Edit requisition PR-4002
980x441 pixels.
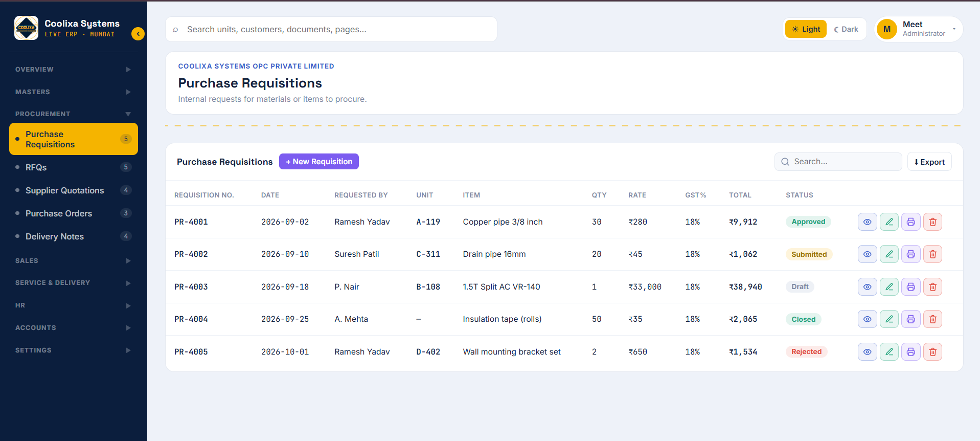[890, 254]
